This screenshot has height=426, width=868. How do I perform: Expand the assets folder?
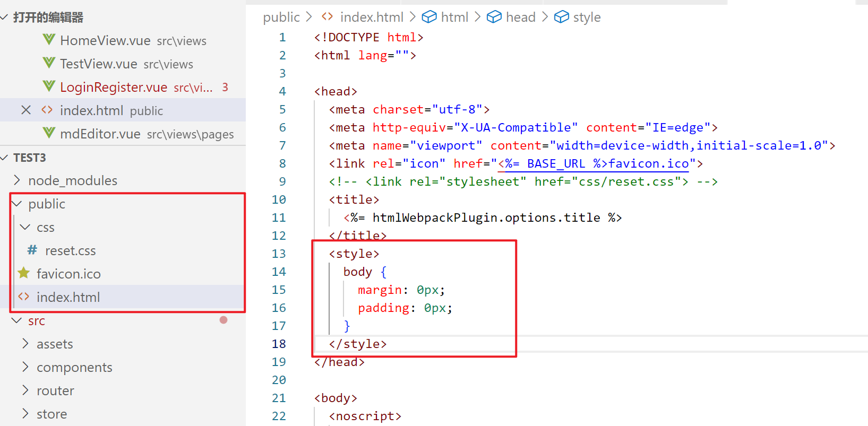click(x=25, y=344)
